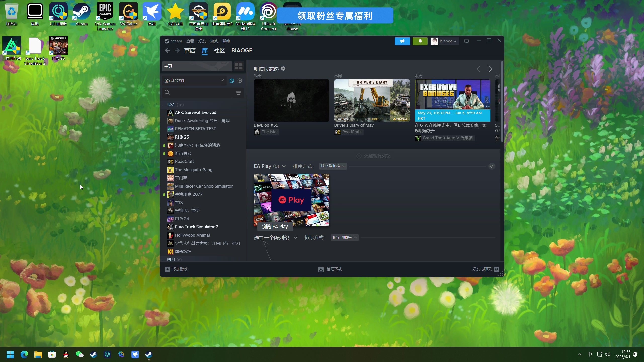Collapse the 最近 games category
644x362 pixels.
pos(164,105)
